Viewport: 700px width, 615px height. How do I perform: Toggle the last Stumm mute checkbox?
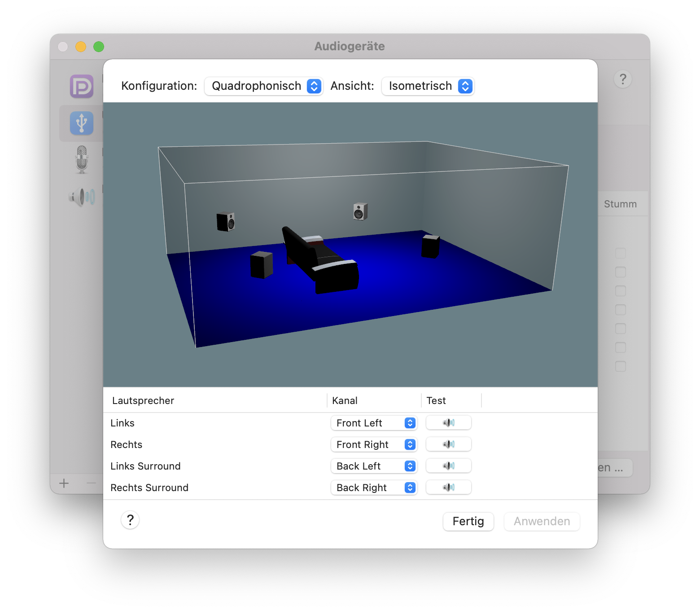point(621,366)
